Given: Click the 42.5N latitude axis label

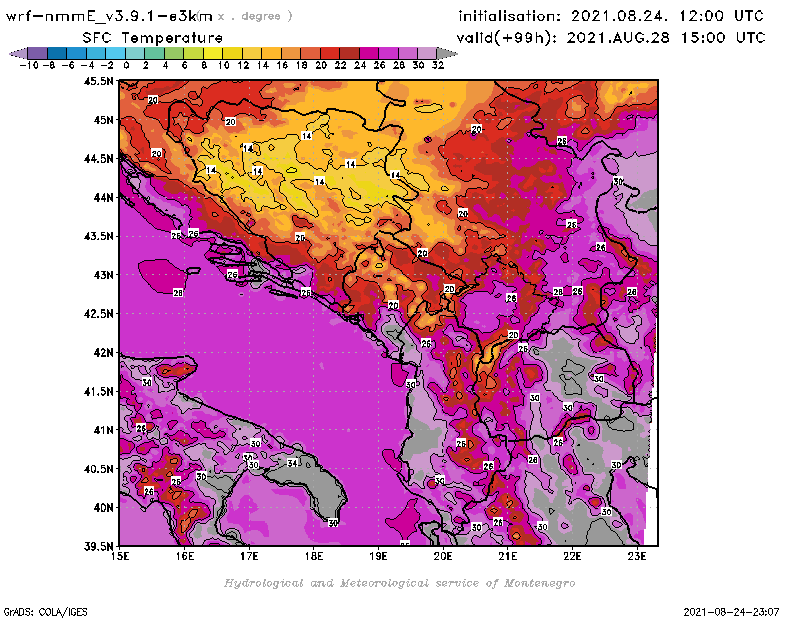Looking at the screenshot, I should tap(99, 314).
